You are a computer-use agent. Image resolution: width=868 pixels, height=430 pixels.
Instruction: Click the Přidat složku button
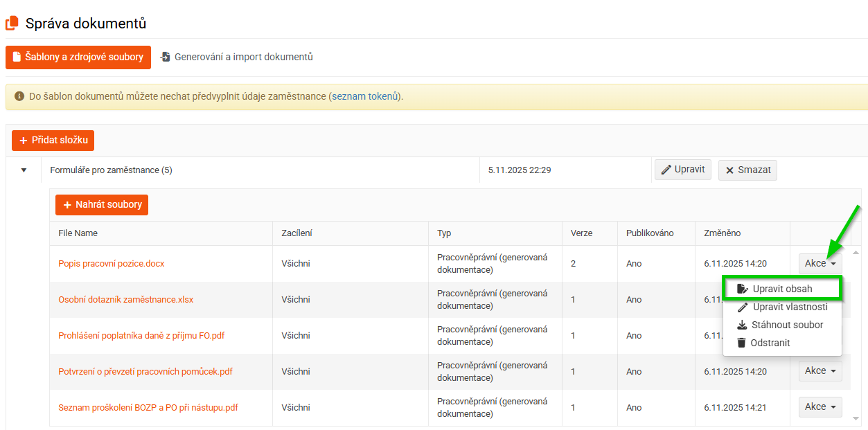coord(53,141)
